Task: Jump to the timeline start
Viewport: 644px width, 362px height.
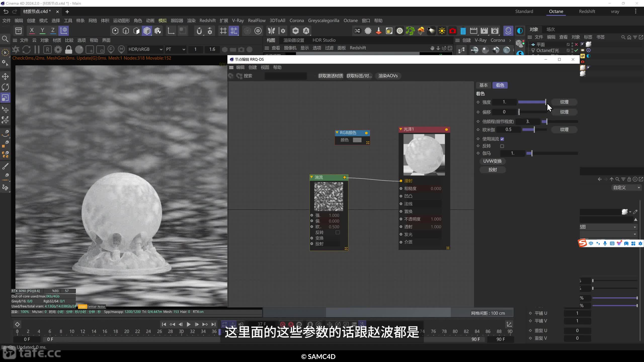Action: [164, 324]
